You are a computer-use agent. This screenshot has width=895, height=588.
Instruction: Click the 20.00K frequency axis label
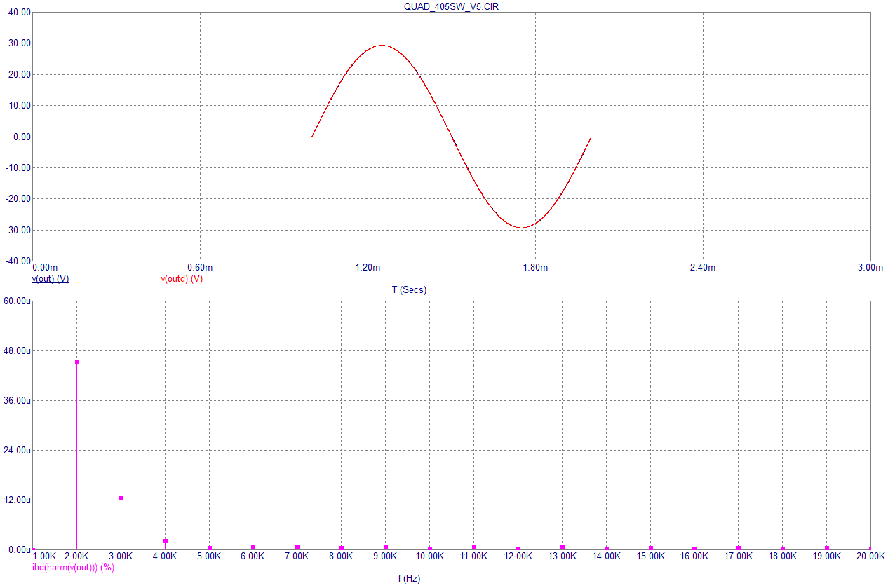tap(870, 556)
